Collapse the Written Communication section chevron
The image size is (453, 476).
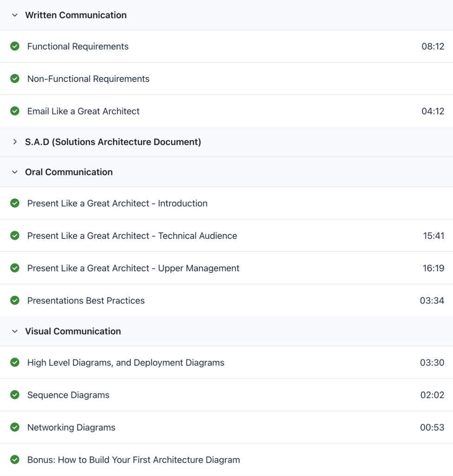[x=14, y=15]
